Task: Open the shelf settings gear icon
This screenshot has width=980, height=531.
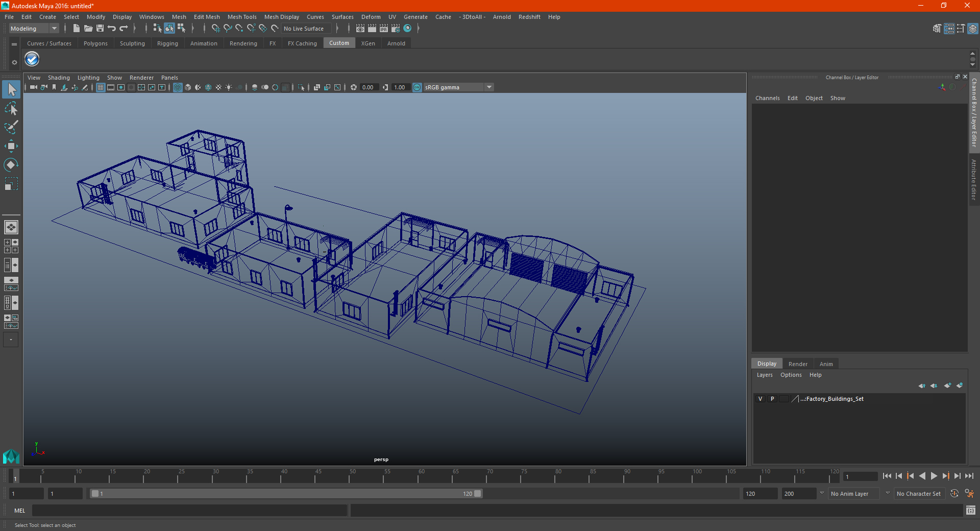Action: point(14,62)
